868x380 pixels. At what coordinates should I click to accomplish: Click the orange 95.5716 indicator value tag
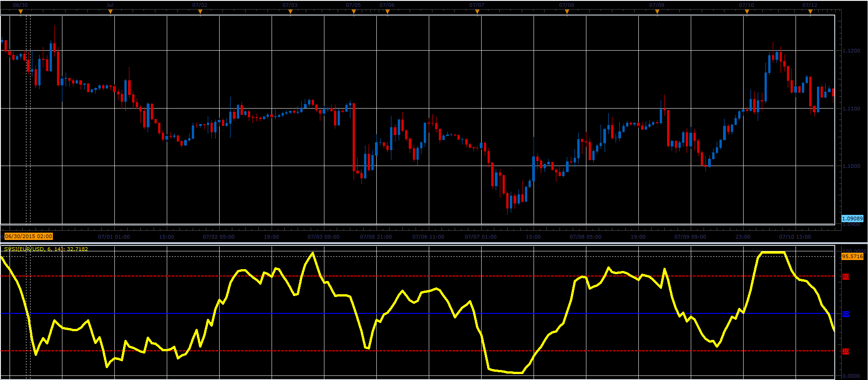click(852, 256)
